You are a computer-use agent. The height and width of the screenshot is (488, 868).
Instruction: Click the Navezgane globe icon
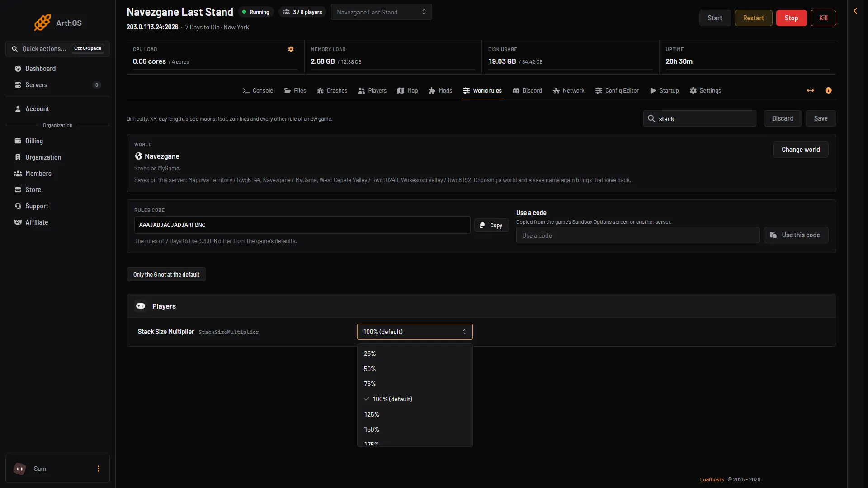click(139, 156)
